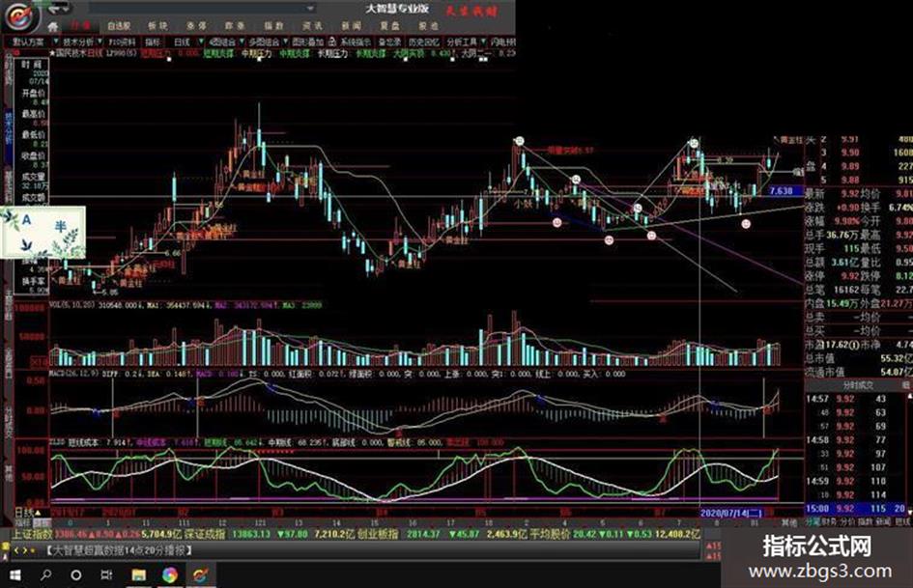This screenshot has height=588, width=913.
Task: Open the 分析工具 dropdown
Action: pos(466,42)
